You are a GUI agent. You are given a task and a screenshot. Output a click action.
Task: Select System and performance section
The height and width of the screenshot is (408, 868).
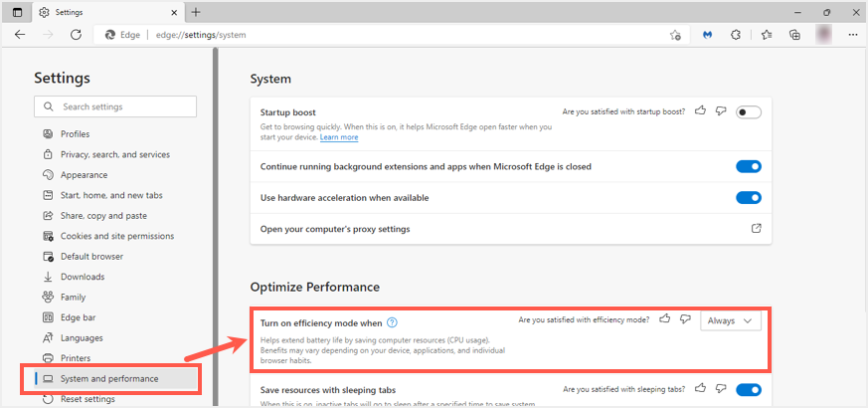tap(115, 378)
